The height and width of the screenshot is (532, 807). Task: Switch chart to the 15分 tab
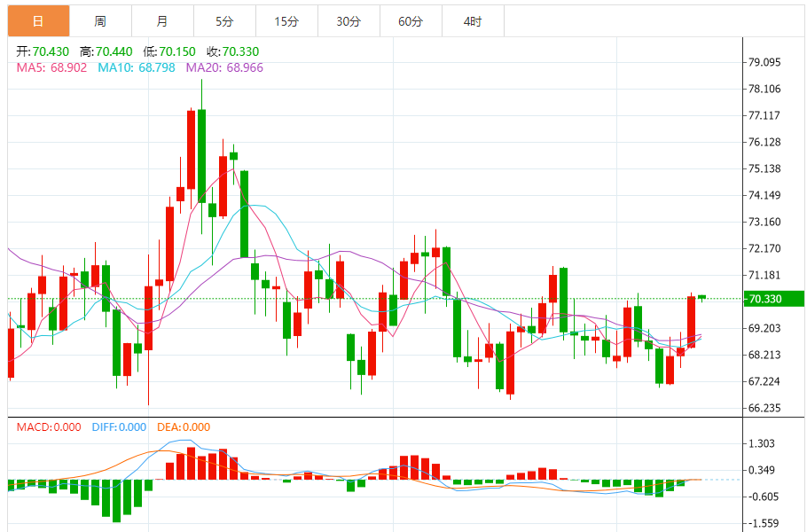click(x=286, y=21)
